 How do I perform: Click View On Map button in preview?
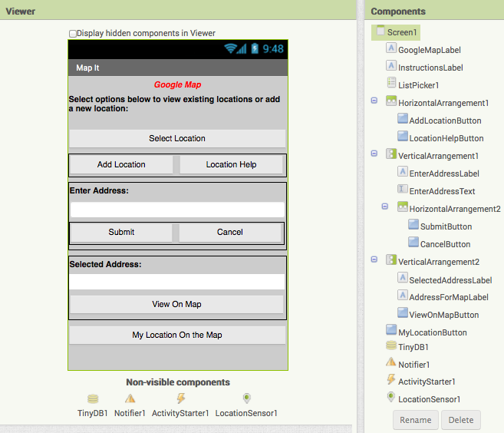tap(176, 304)
